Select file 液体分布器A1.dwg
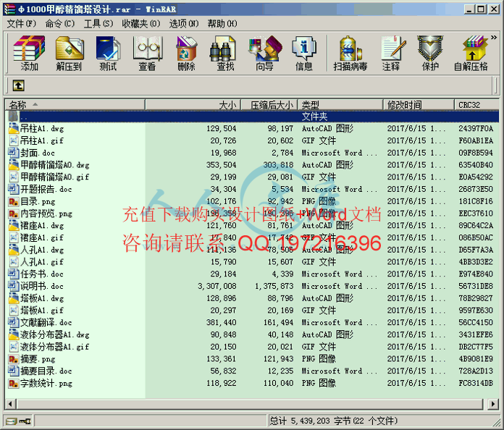 click(54, 334)
